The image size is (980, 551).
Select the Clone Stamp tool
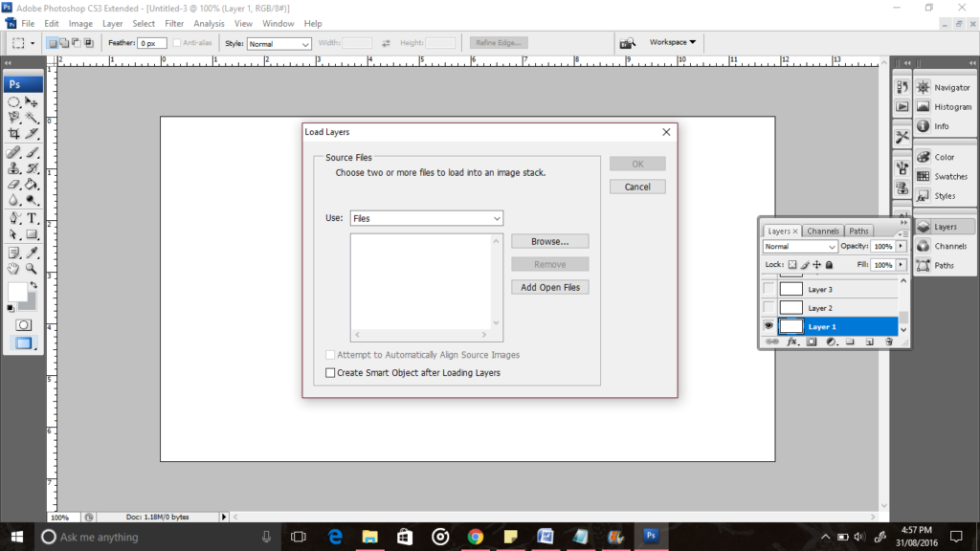(x=13, y=168)
